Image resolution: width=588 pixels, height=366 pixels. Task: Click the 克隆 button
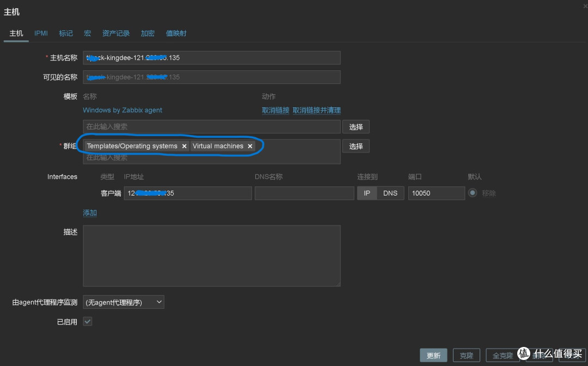(x=467, y=356)
